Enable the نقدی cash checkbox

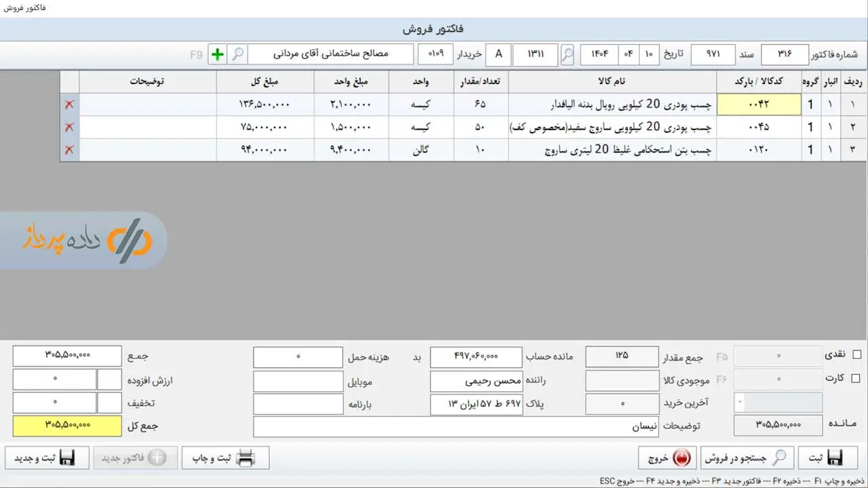[x=856, y=354]
